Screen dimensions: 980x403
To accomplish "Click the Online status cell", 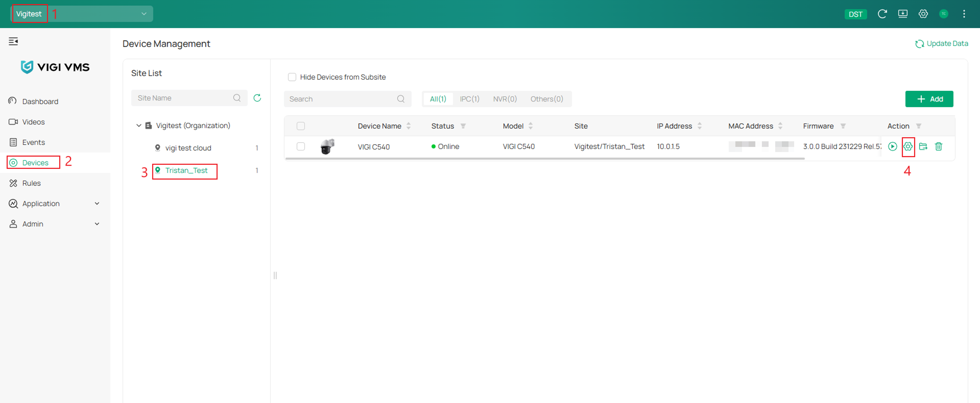I will coord(445,146).
